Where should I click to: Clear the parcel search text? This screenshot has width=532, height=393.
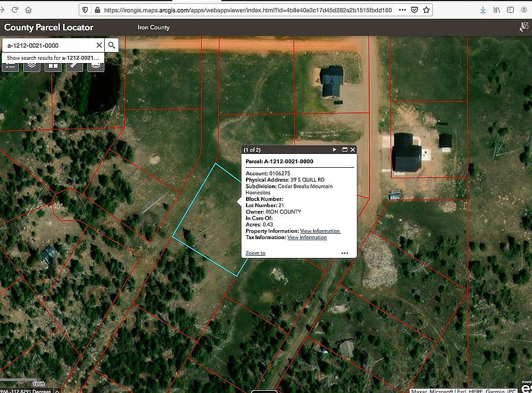99,45
